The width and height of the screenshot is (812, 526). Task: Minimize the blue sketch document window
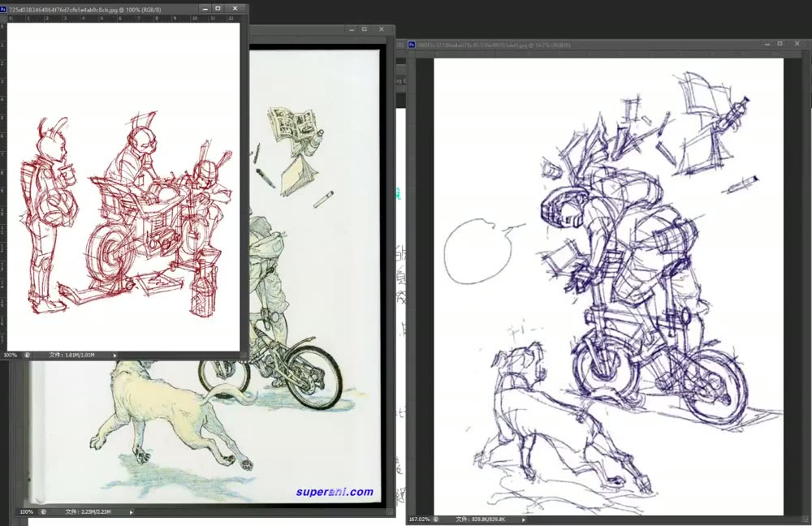pos(767,44)
